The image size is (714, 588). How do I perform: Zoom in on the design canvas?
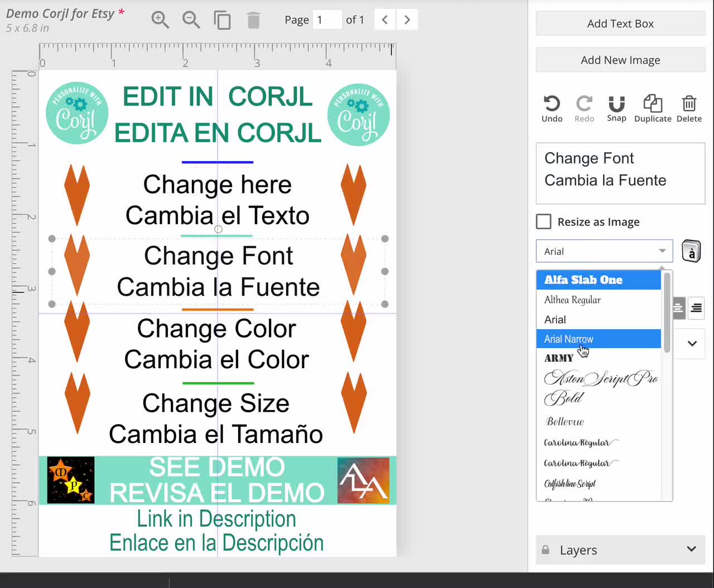tap(160, 20)
